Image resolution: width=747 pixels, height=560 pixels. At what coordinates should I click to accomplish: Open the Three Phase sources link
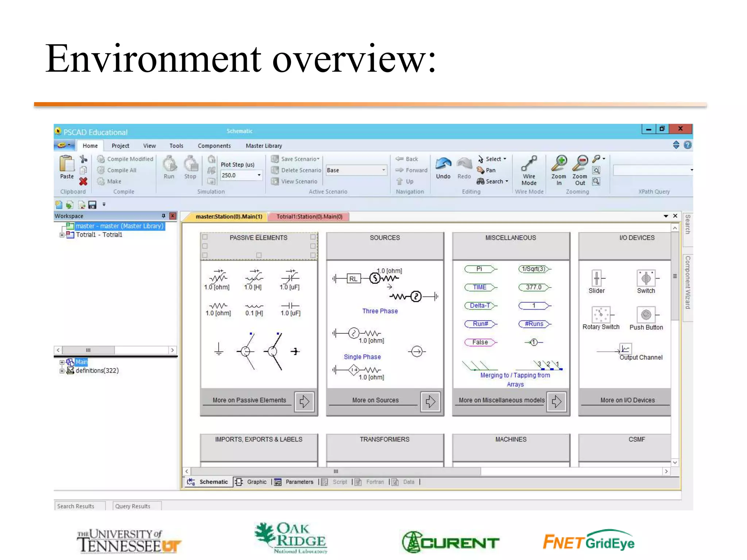(x=380, y=311)
